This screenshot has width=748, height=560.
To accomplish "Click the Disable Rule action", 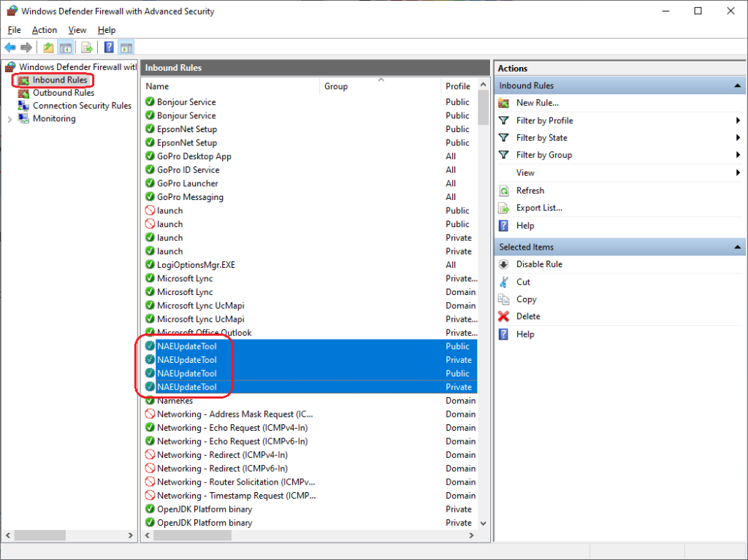I will (x=539, y=264).
